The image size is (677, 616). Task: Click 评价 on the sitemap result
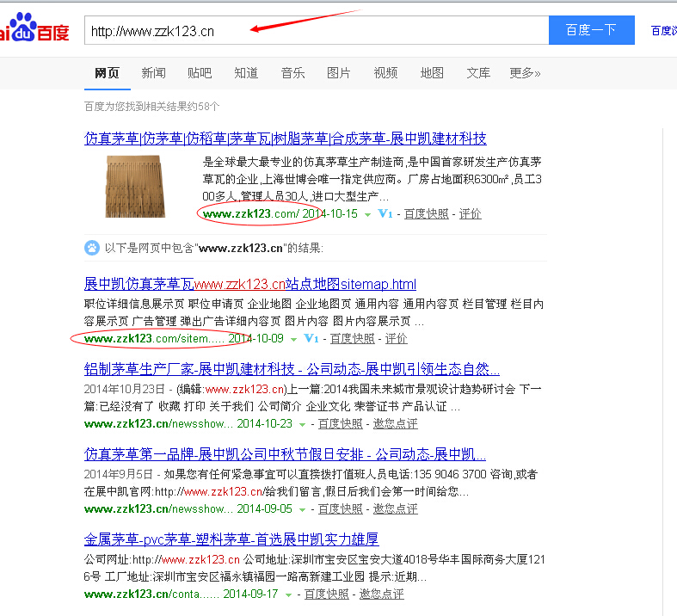pyautogui.click(x=397, y=338)
